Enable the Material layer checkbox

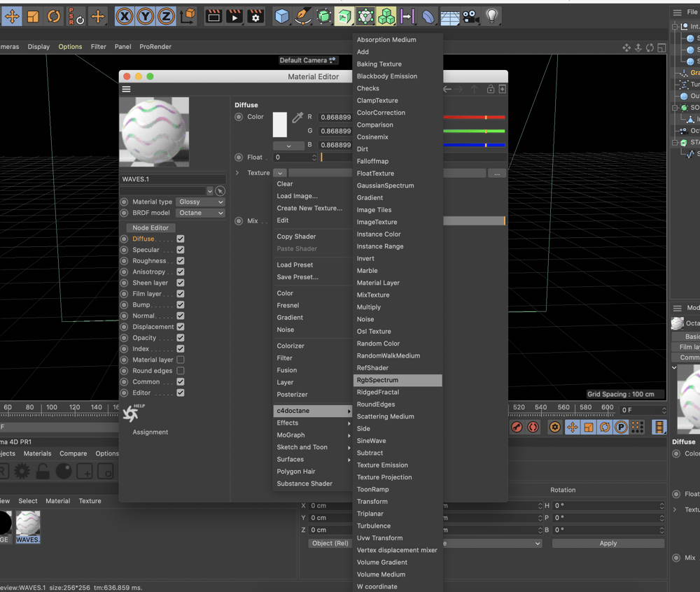(181, 360)
